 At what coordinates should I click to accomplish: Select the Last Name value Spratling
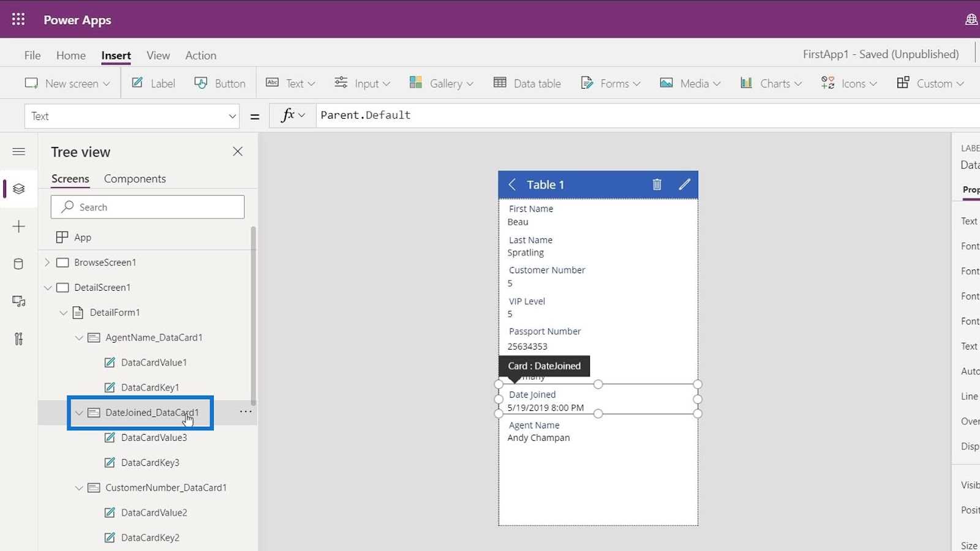coord(526,253)
